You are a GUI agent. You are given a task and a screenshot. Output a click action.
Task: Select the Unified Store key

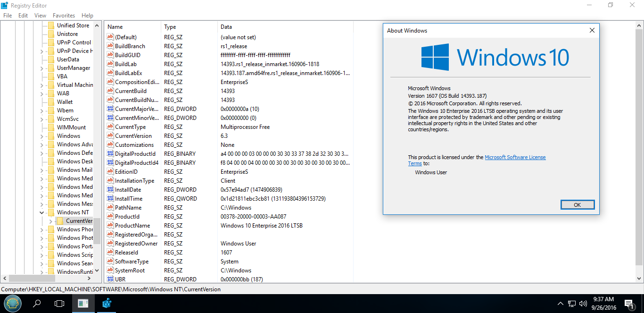pos(73,25)
